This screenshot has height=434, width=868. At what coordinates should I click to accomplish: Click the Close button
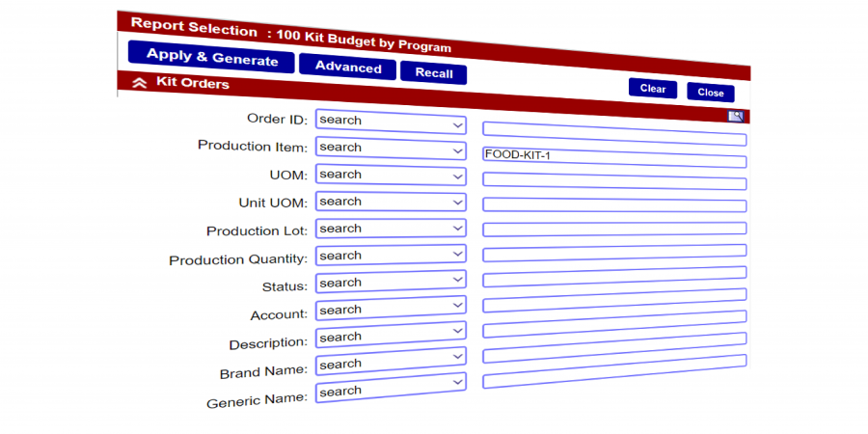pos(711,93)
